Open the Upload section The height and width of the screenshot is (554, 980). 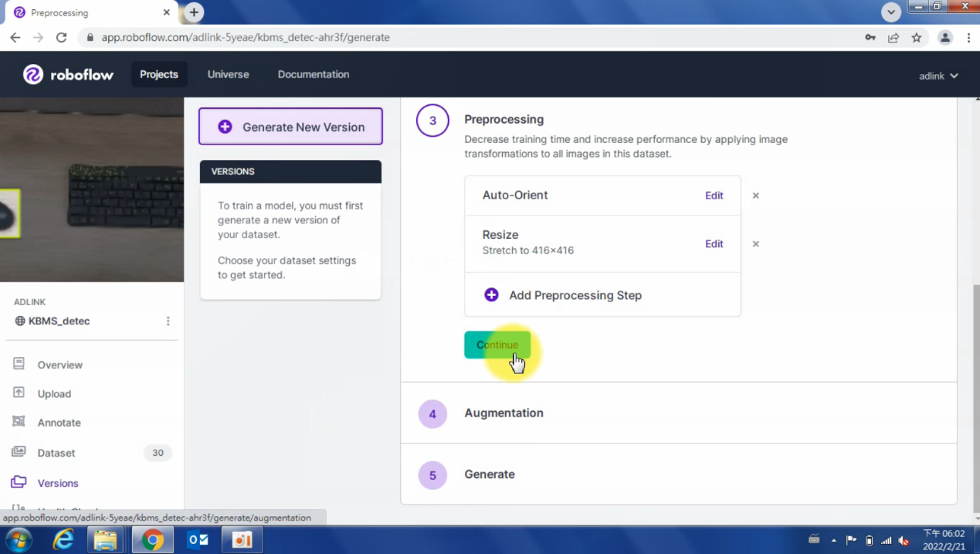[54, 394]
